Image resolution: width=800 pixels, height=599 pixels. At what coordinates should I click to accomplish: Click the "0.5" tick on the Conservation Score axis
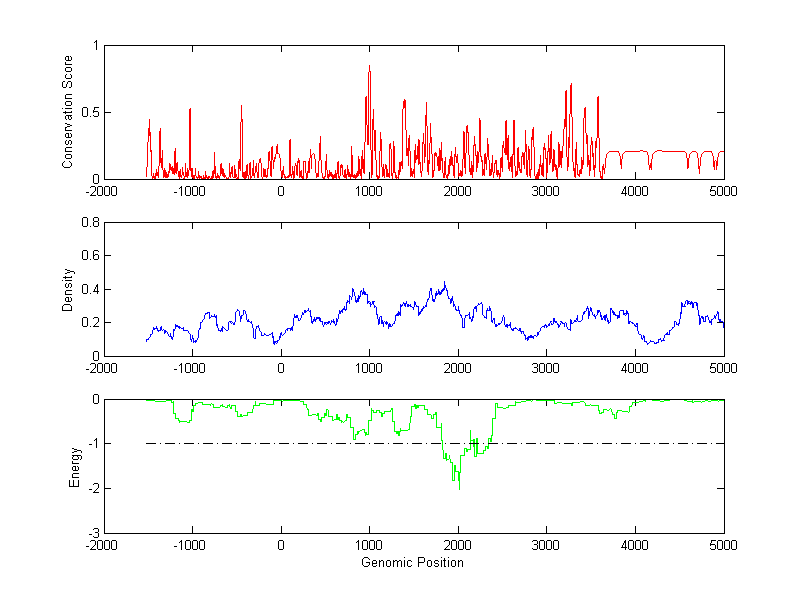(x=89, y=112)
